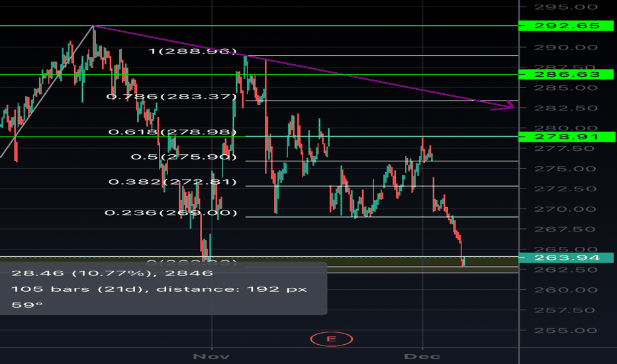
Task: Click the Fibonacci 0.5(275.90) level label
Action: (x=184, y=157)
